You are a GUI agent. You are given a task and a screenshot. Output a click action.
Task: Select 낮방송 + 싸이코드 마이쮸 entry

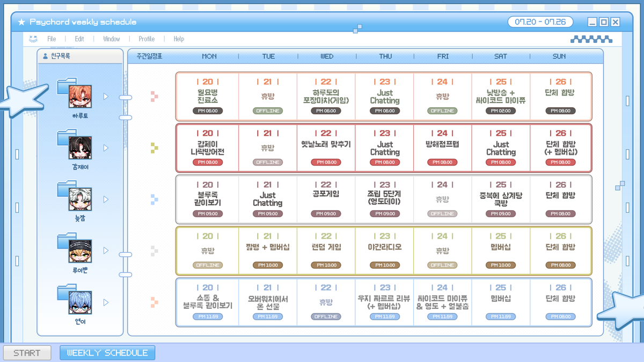[501, 97]
